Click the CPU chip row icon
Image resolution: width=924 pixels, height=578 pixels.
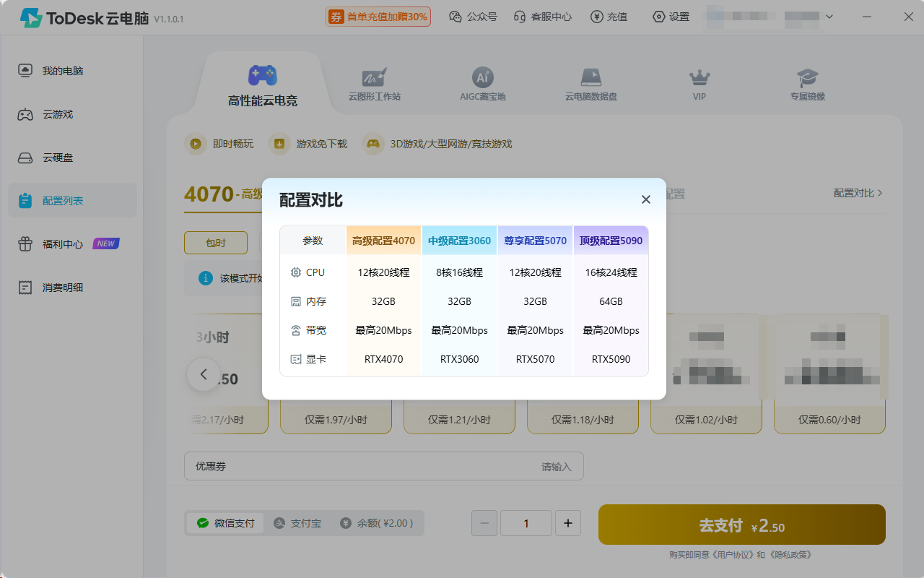(296, 272)
